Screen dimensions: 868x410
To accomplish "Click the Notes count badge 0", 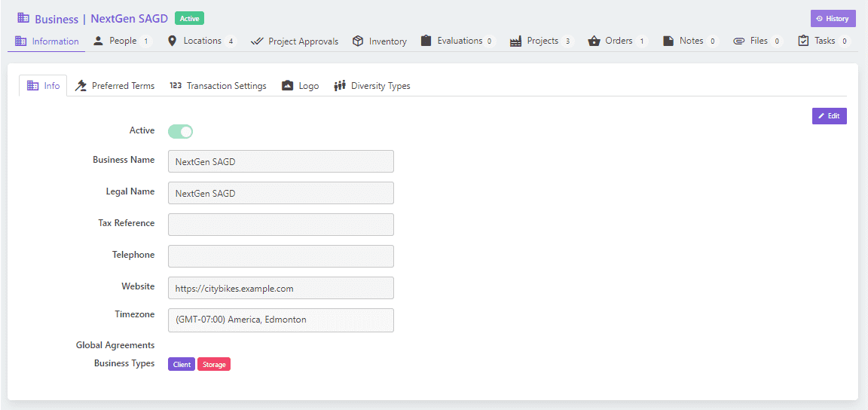I will click(713, 41).
